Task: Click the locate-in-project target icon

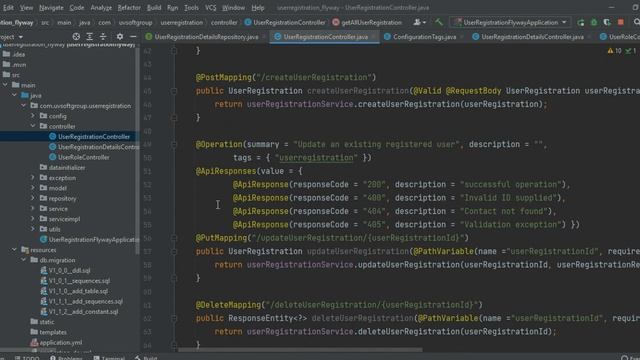Action: click(x=76, y=37)
